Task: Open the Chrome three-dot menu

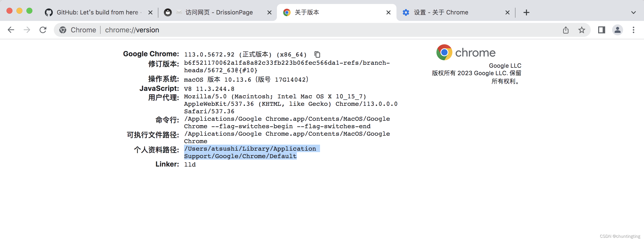Action: [634, 30]
